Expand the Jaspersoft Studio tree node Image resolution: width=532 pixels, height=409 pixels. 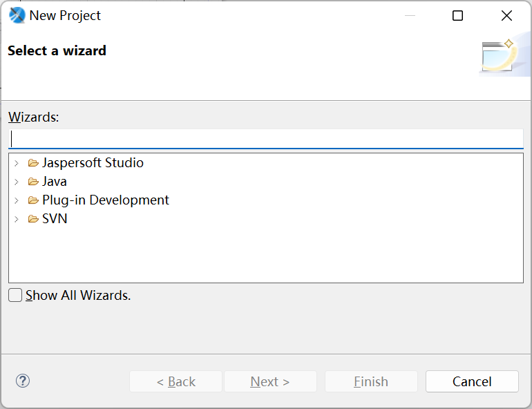click(17, 163)
